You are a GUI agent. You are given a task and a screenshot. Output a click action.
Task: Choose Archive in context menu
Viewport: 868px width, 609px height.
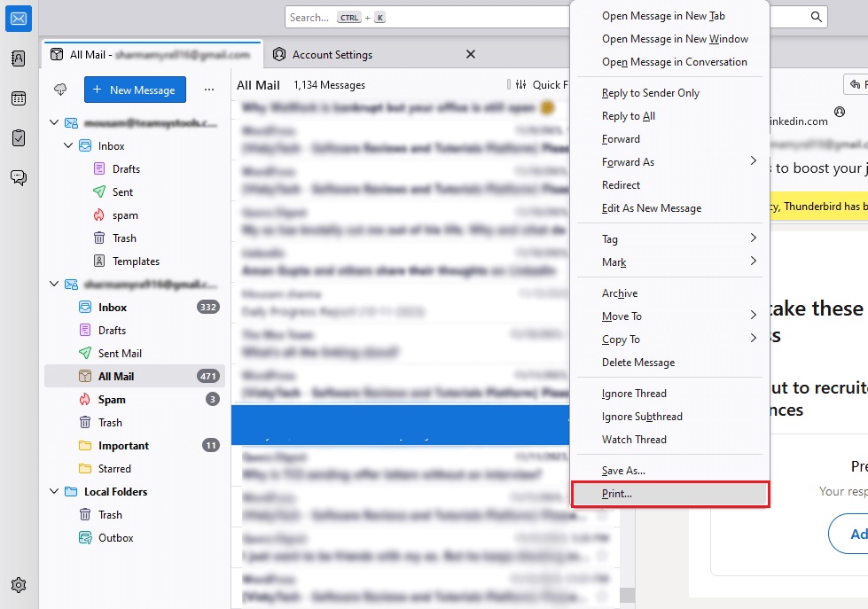click(x=669, y=293)
